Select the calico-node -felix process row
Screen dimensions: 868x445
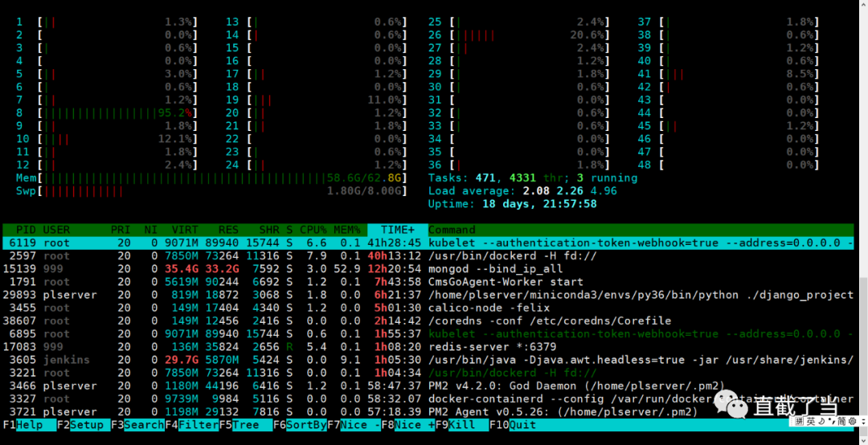pos(428,308)
